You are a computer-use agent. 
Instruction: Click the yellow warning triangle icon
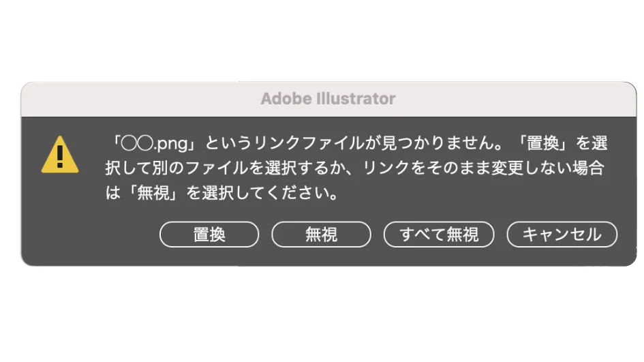60,155
